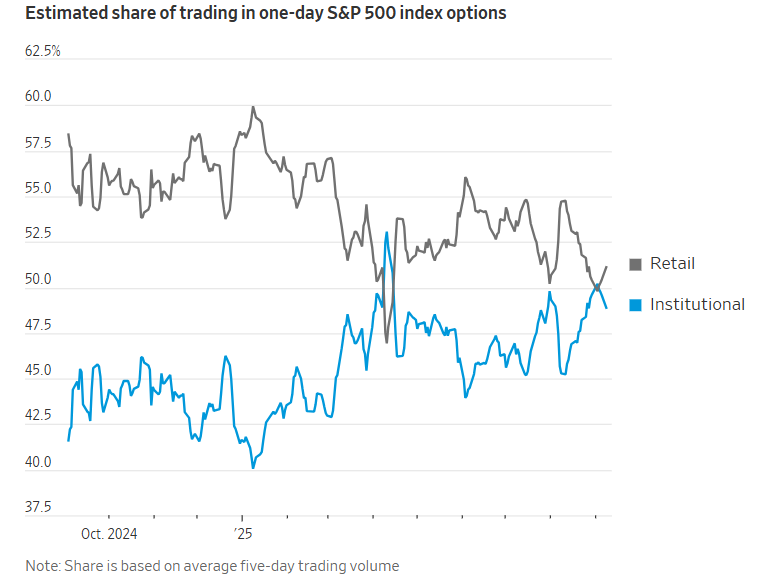Click the 47.5 y-axis label
The width and height of the screenshot is (757, 581).
click(x=38, y=325)
